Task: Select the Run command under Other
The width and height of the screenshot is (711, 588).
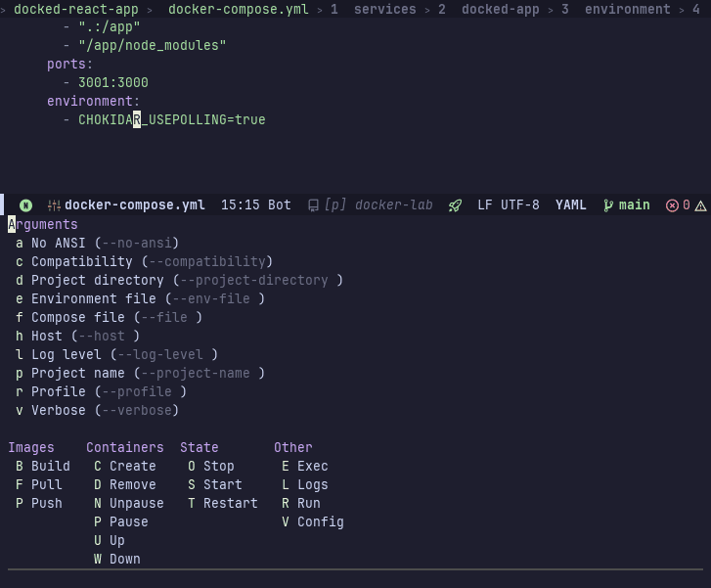Action: coord(301,504)
